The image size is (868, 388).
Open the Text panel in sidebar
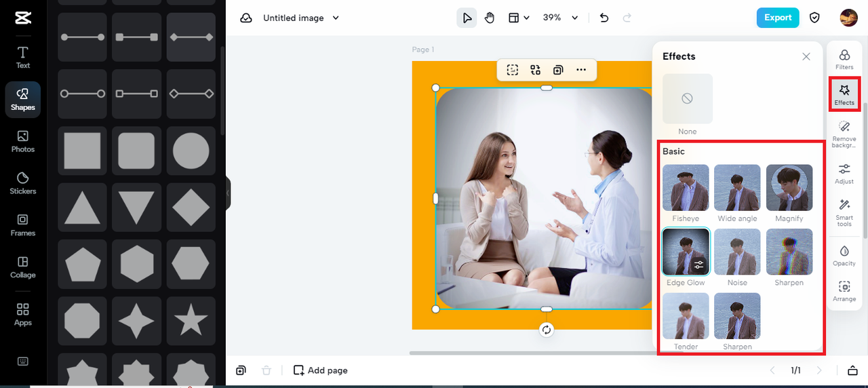23,58
